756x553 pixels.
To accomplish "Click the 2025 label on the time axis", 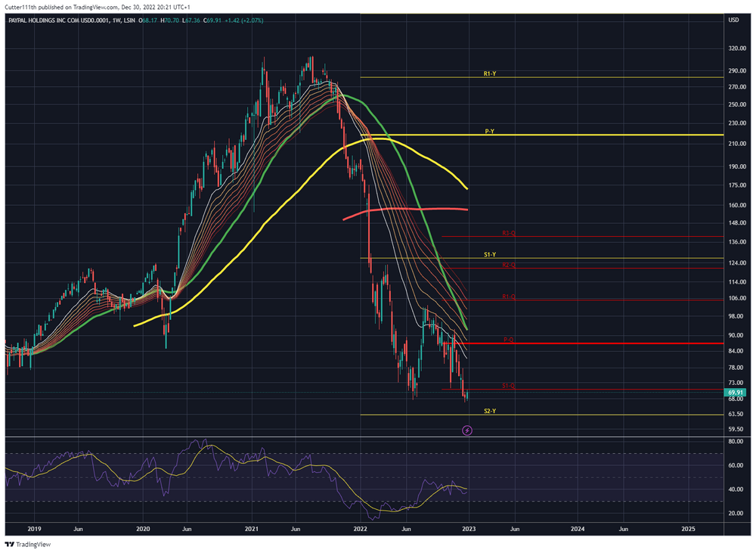I will (x=689, y=529).
